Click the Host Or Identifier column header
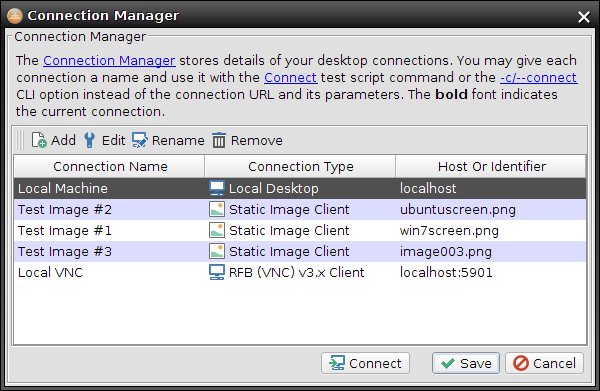The height and width of the screenshot is (391, 600). pyautogui.click(x=491, y=166)
